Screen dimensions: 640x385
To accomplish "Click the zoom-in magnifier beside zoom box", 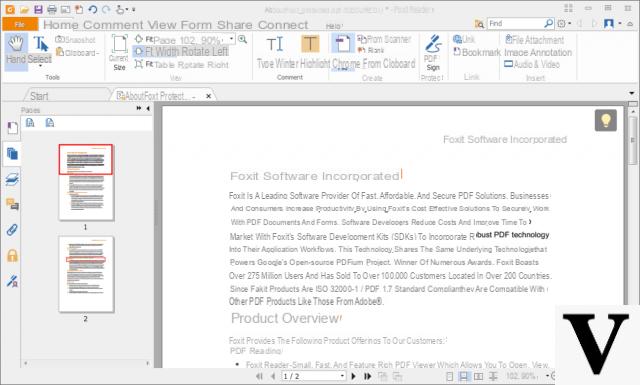I will (242, 40).
